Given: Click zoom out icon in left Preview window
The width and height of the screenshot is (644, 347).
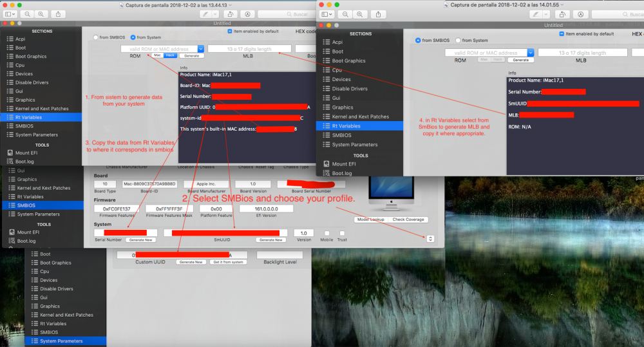Looking at the screenshot, I should [27, 14].
